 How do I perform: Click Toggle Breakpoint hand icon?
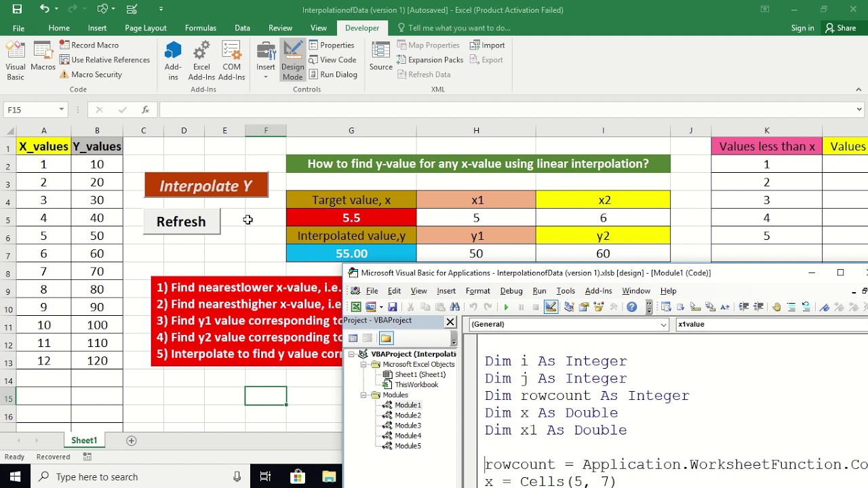click(x=776, y=307)
